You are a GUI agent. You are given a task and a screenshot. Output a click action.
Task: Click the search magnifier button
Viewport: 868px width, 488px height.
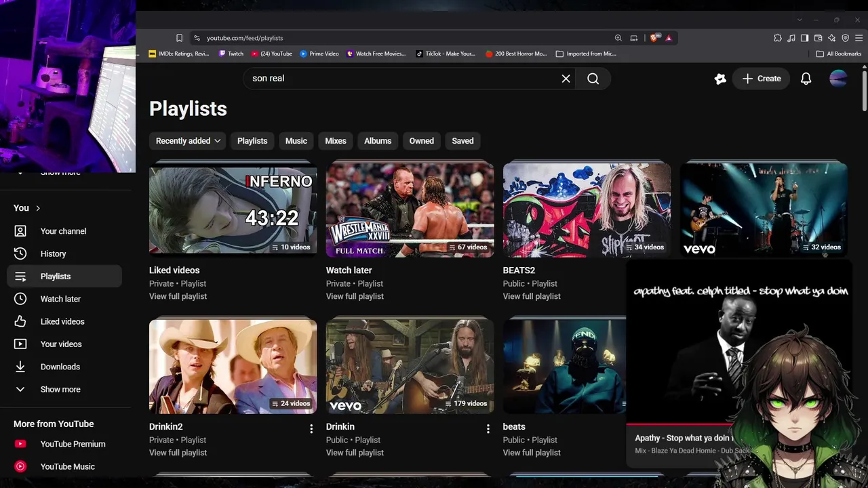(593, 79)
